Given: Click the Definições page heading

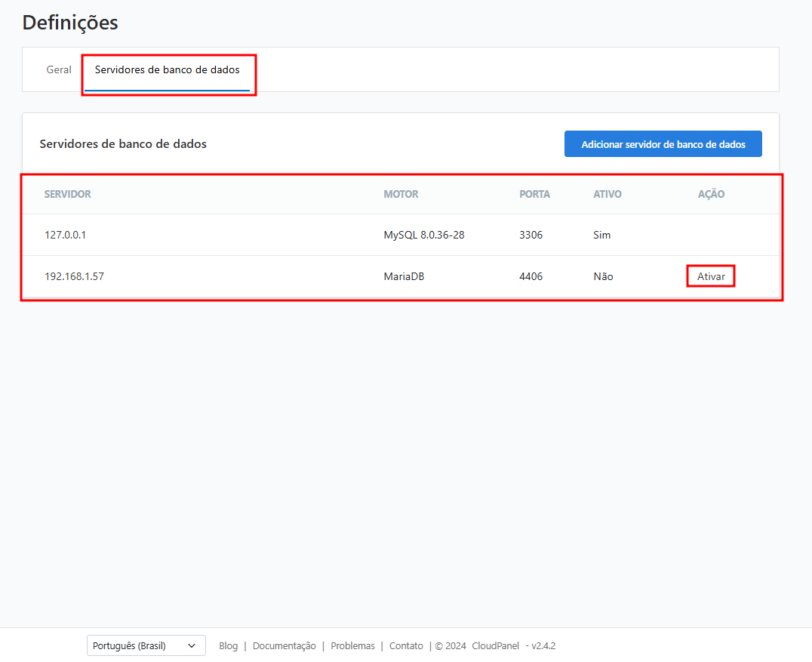Looking at the screenshot, I should tap(70, 23).
